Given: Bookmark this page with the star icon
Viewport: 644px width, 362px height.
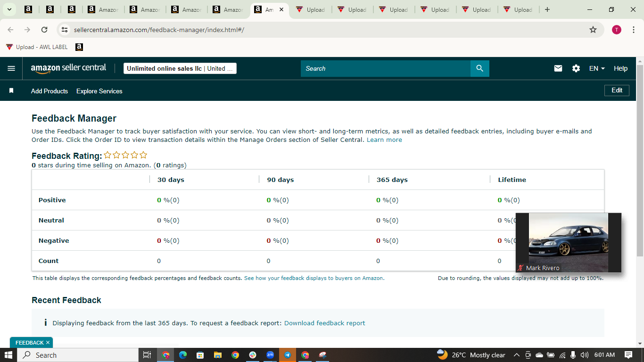Looking at the screenshot, I should point(593,30).
